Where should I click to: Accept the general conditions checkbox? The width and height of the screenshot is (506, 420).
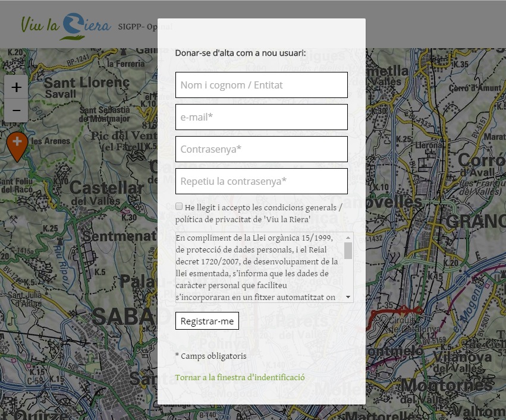[x=179, y=207]
